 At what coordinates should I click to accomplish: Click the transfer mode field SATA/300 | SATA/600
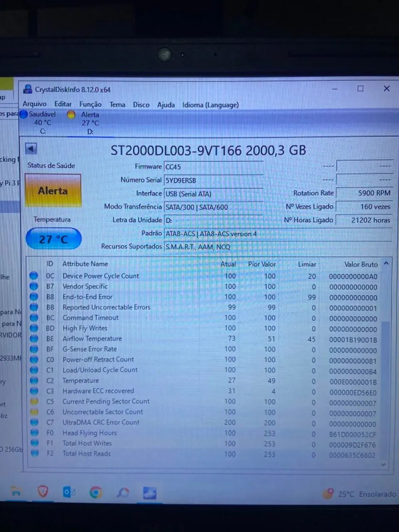tap(214, 207)
